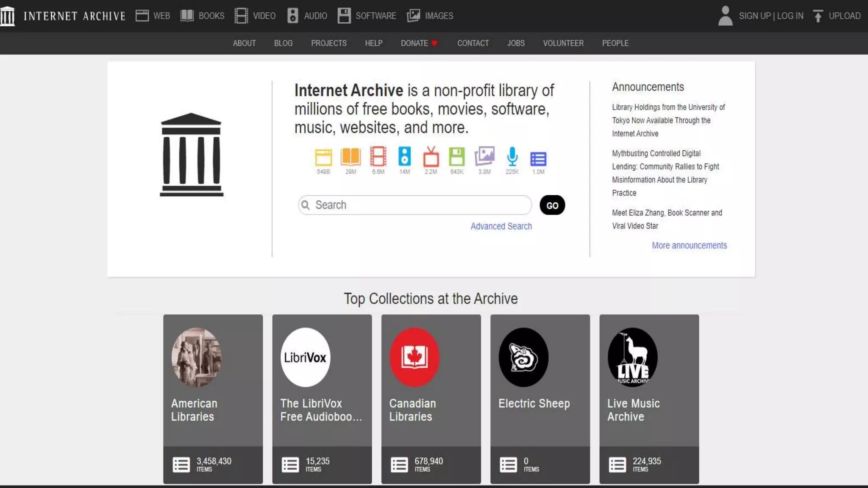Click the upload arrow icon in header
The width and height of the screenshot is (868, 488).
(818, 16)
